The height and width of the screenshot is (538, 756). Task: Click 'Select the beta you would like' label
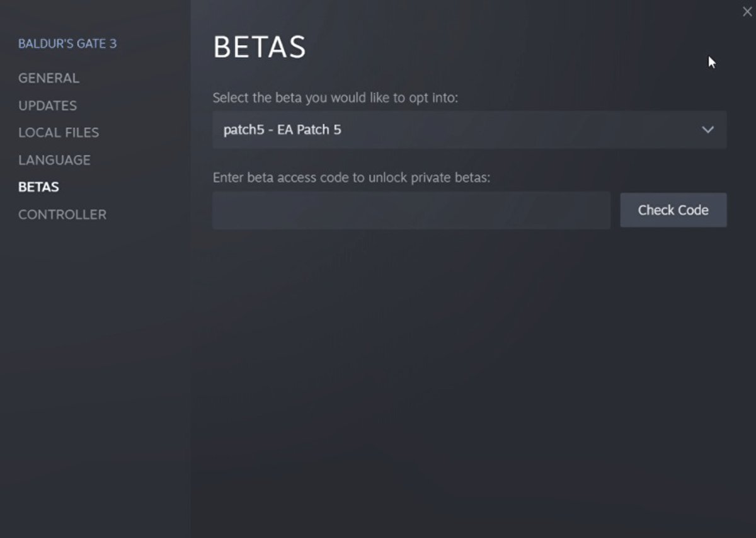[x=335, y=98]
